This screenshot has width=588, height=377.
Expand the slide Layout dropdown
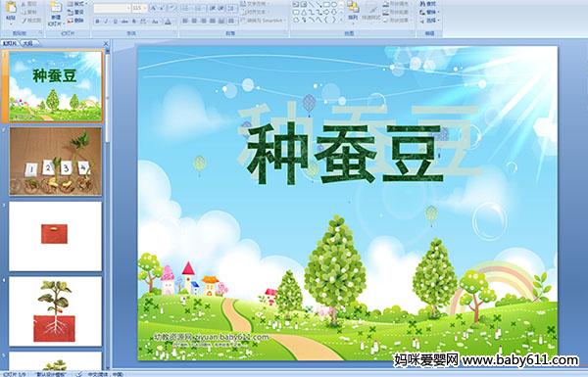76,4
